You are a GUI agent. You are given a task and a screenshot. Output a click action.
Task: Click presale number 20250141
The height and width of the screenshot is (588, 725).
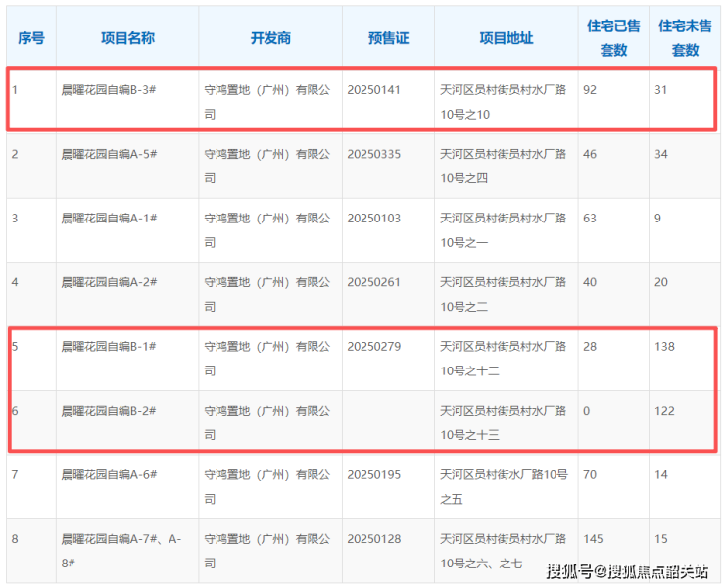(374, 90)
